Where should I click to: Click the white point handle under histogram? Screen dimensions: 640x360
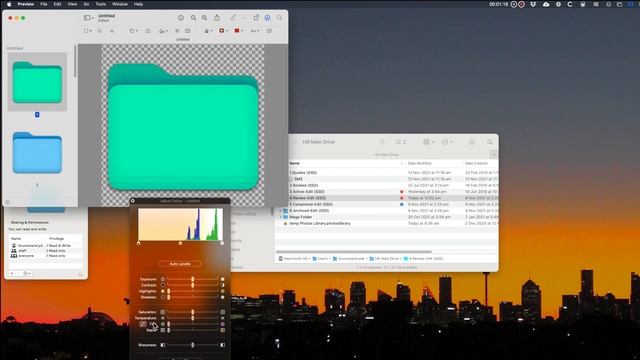tap(222, 243)
